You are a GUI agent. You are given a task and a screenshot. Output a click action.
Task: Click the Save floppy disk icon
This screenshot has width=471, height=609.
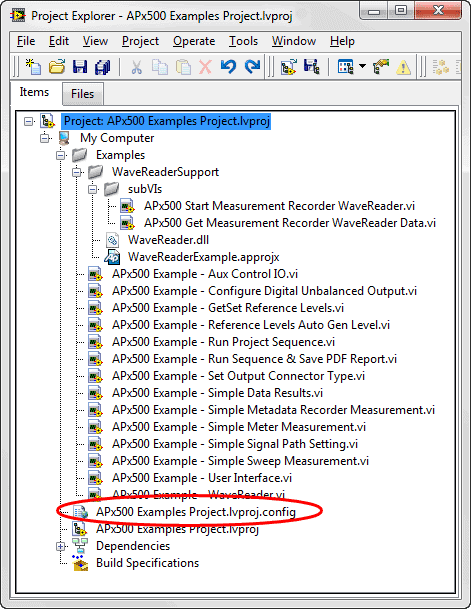tap(80, 67)
